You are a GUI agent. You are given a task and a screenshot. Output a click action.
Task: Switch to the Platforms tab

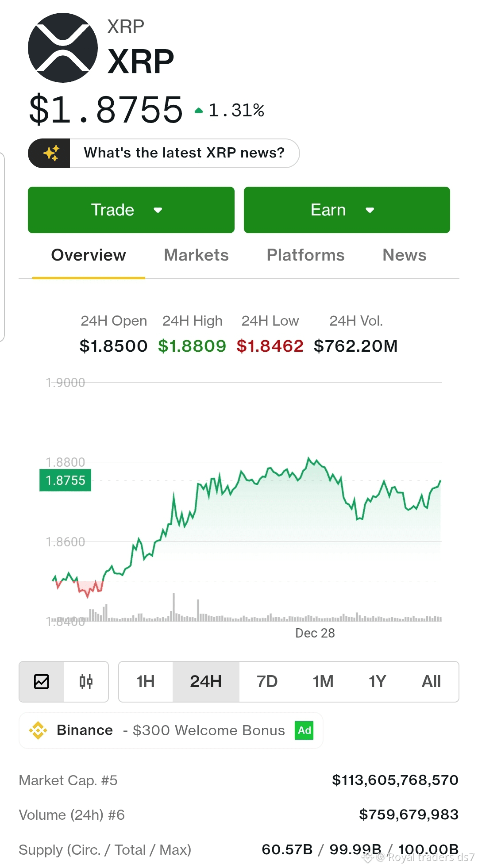tap(305, 255)
